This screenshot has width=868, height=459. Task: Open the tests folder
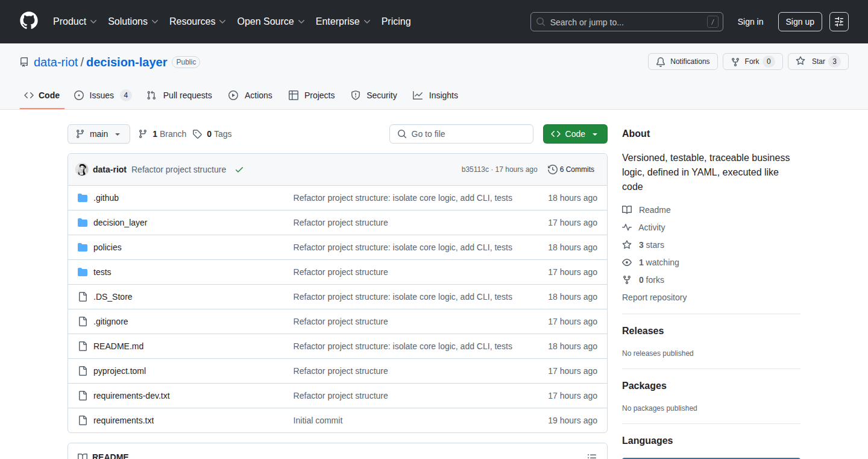102,272
